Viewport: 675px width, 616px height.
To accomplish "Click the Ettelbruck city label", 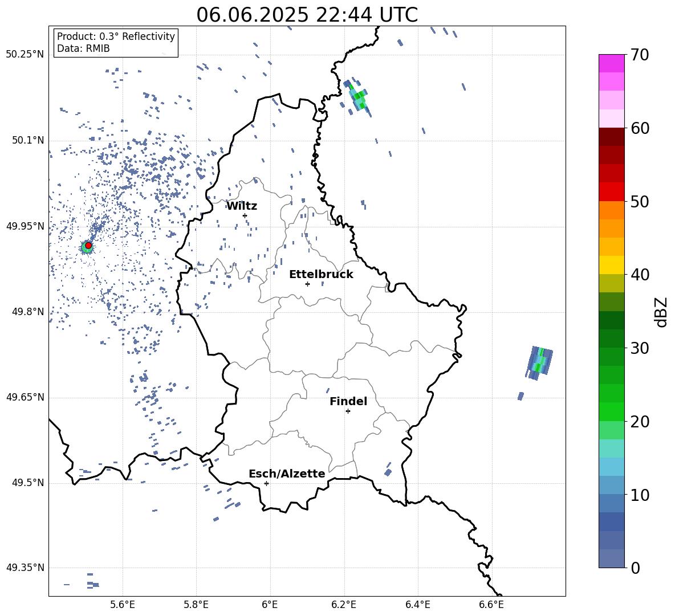I will pyautogui.click(x=321, y=275).
